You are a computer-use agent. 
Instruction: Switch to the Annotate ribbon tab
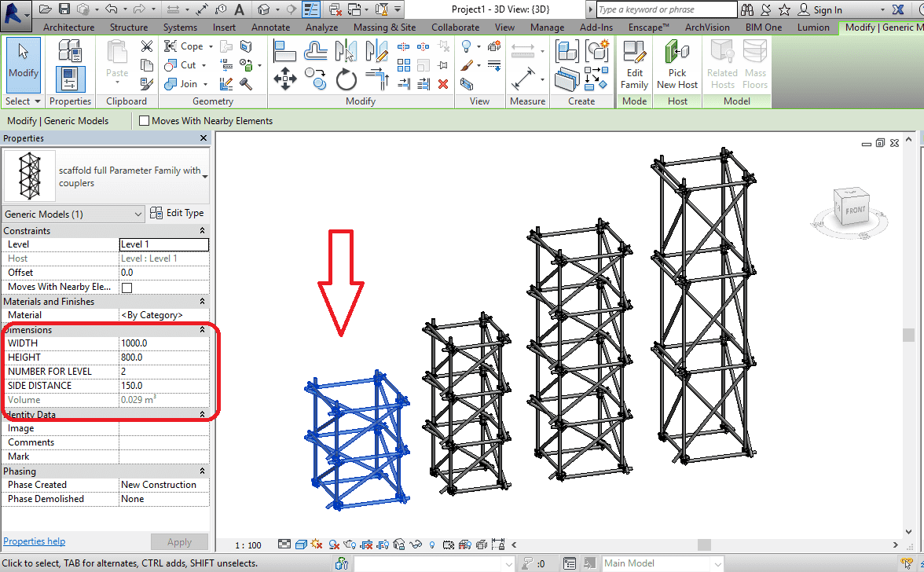click(x=270, y=27)
